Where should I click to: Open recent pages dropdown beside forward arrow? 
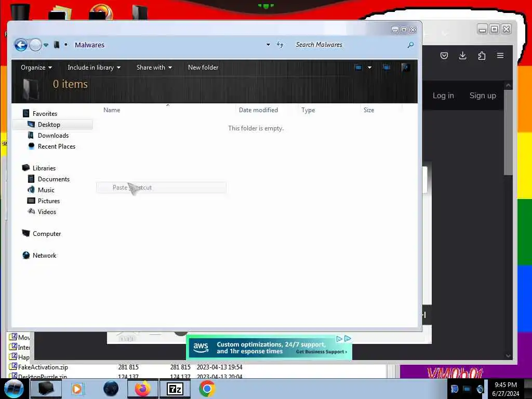point(46,45)
